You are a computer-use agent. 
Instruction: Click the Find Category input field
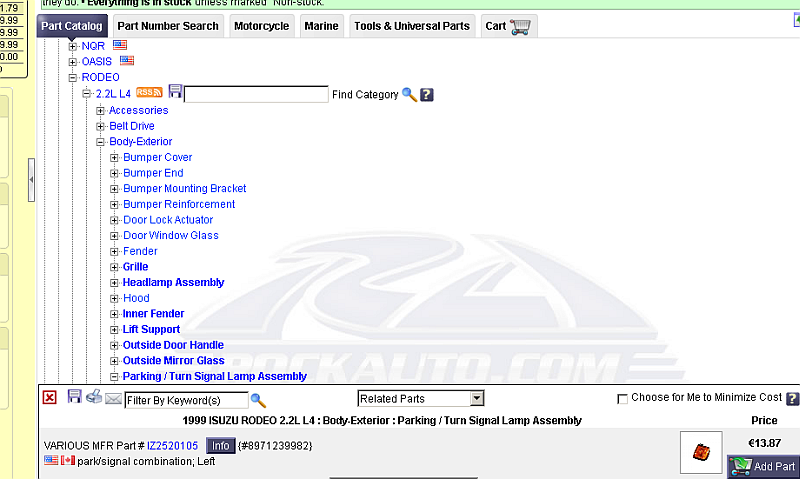(x=256, y=94)
